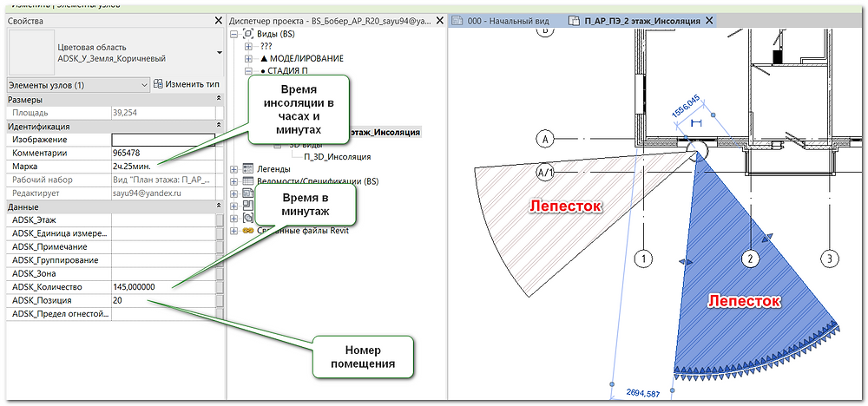Screen dimensions: 868x406
Task: Click the Легенды icon
Action: tap(247, 169)
